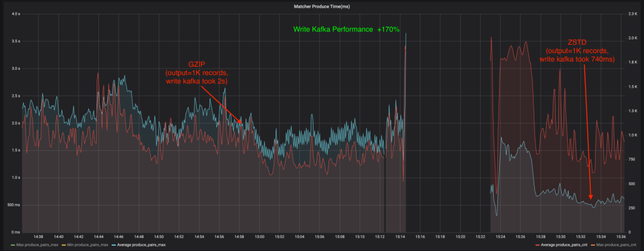This screenshot has height=251, width=644.
Task: Click the 250 right axis label
Action: 630,208
